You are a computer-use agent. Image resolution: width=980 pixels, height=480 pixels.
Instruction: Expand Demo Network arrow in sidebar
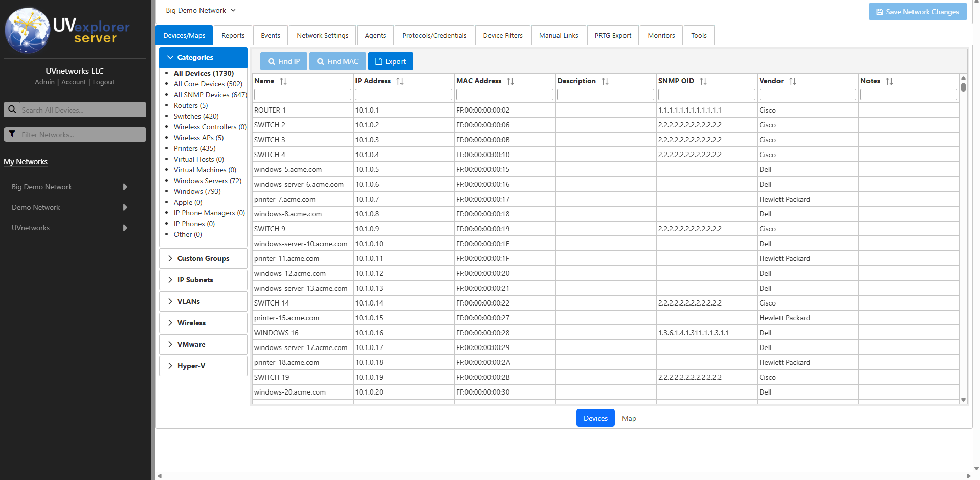[125, 207]
